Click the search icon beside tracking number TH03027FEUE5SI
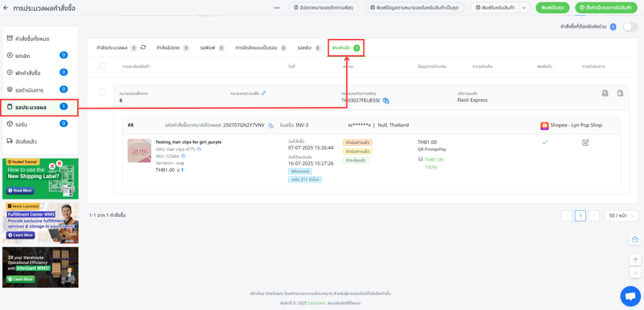The image size is (644, 310). [386, 101]
